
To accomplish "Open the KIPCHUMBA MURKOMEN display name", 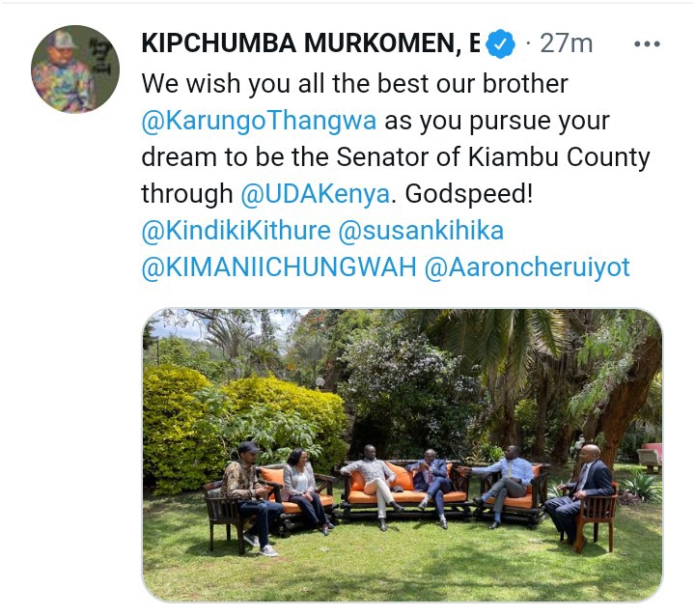I will (x=311, y=43).
